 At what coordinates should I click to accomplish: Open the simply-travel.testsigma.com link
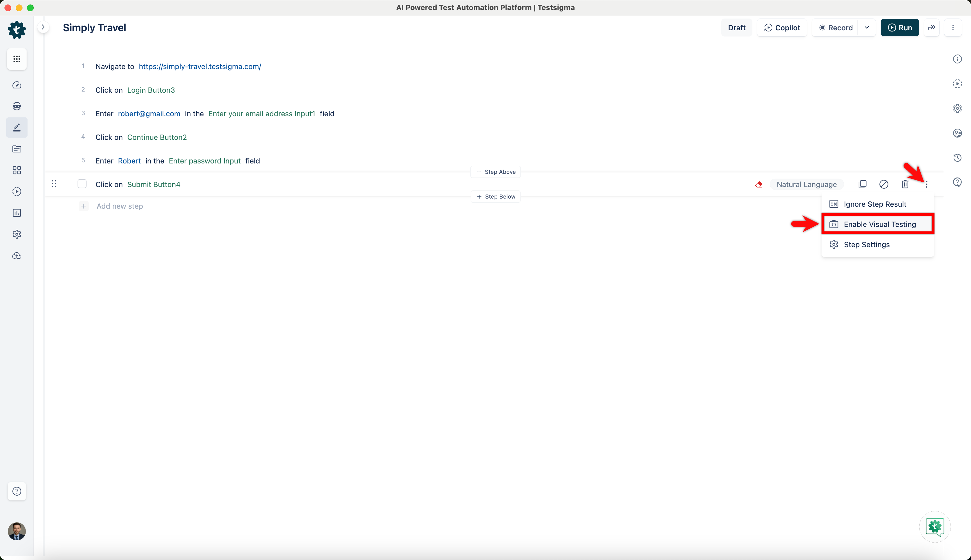click(x=200, y=66)
